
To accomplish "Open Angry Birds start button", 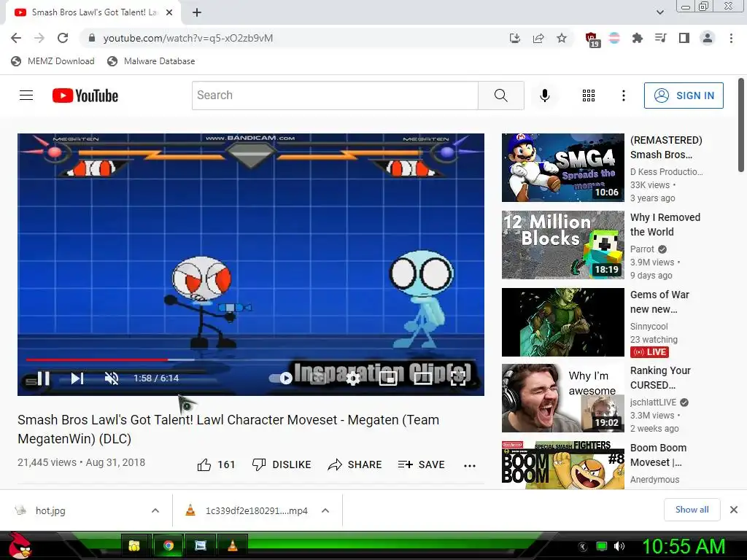I will tap(20, 545).
